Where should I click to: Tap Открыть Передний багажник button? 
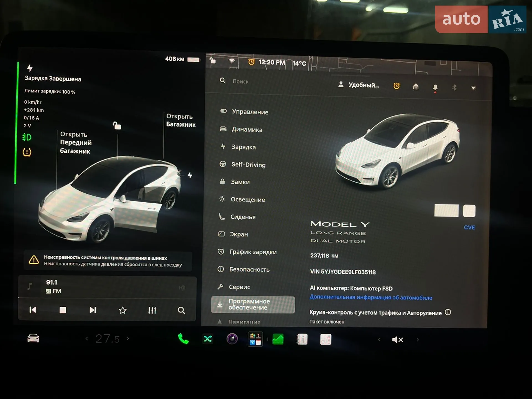[76, 142]
